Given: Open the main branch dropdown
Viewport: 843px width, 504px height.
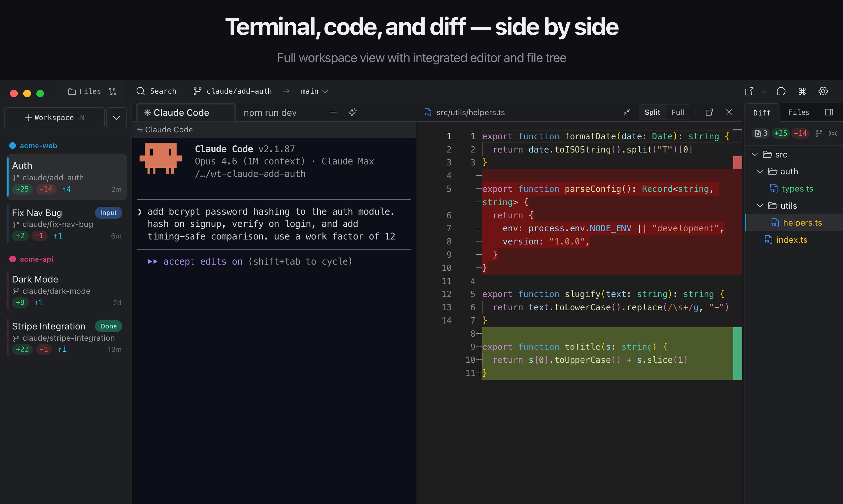Looking at the screenshot, I should tap(314, 92).
